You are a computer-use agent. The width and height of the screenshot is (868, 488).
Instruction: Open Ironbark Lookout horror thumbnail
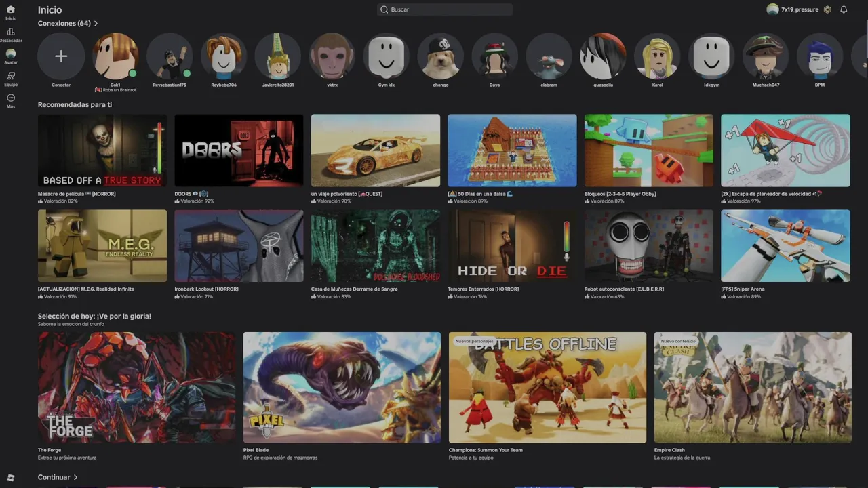point(239,245)
